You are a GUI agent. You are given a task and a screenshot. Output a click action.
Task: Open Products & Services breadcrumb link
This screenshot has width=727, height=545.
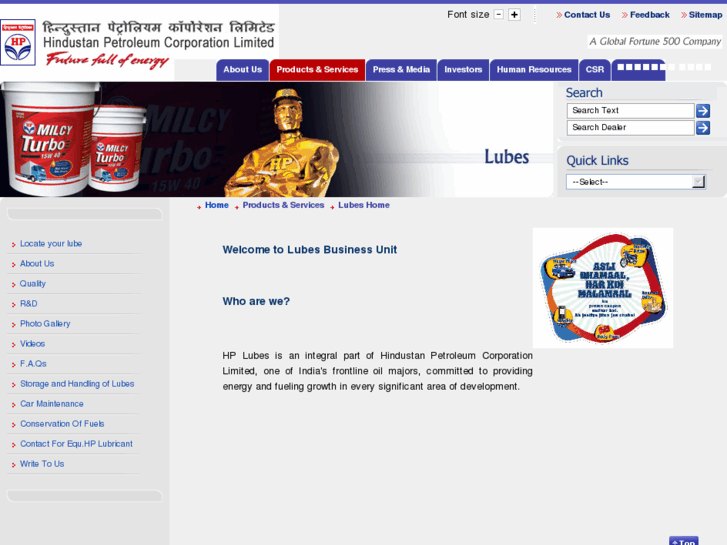tap(283, 205)
